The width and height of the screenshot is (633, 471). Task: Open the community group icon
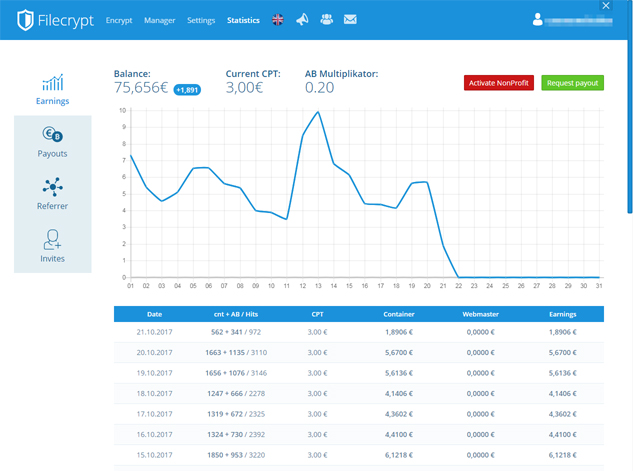tap(327, 19)
